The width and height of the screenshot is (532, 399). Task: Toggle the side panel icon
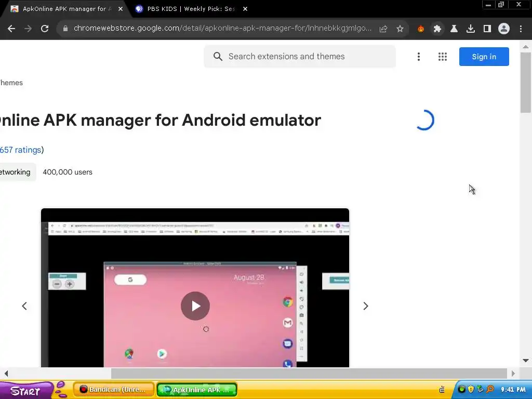[487, 29]
